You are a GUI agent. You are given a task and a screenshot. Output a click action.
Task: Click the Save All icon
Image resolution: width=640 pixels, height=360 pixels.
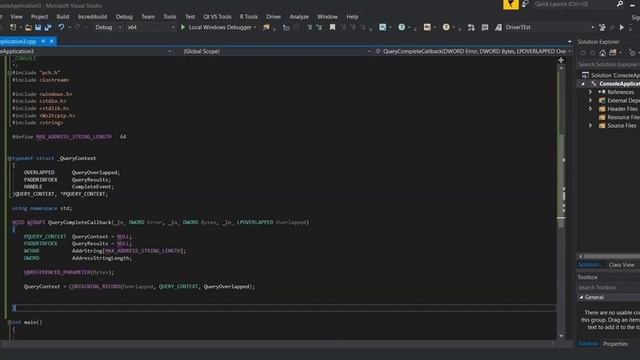point(48,27)
